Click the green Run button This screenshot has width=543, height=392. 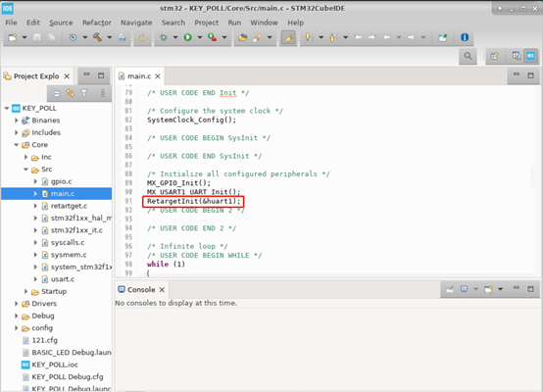coord(187,37)
